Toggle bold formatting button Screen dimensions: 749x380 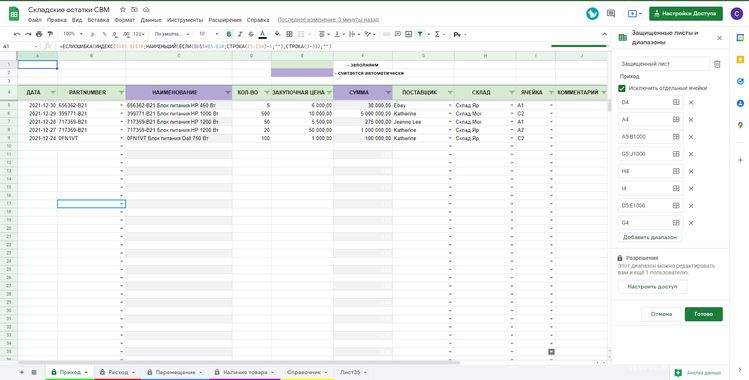[x=229, y=34]
